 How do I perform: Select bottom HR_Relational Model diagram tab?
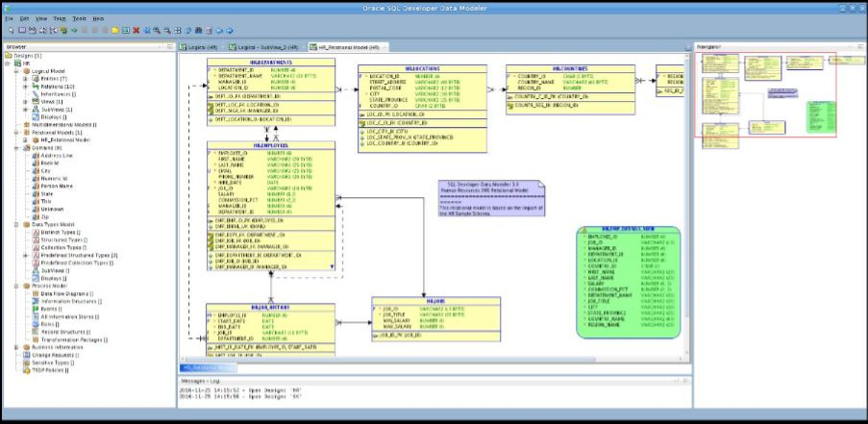coord(208,367)
